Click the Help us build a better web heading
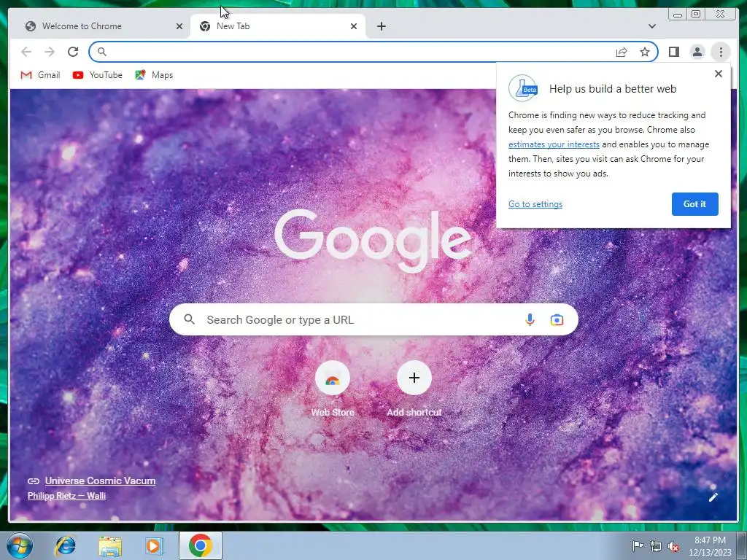This screenshot has height=560, width=747. click(x=613, y=88)
